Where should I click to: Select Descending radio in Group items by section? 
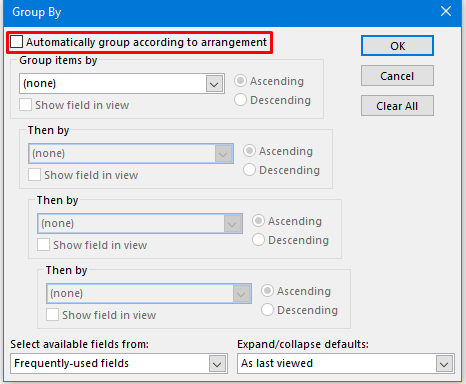(240, 100)
